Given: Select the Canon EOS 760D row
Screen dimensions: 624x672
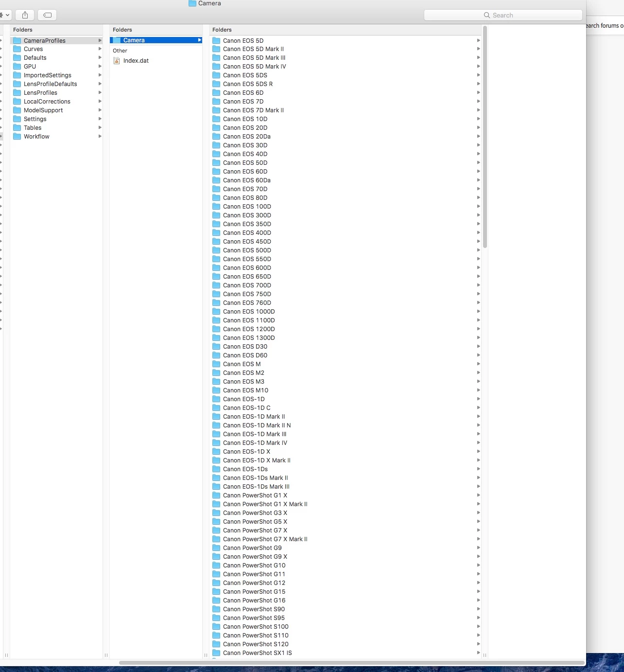Looking at the screenshot, I should point(346,302).
